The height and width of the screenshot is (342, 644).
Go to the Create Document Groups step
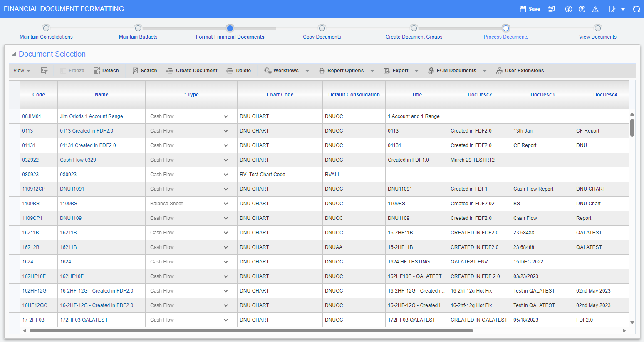(x=414, y=37)
